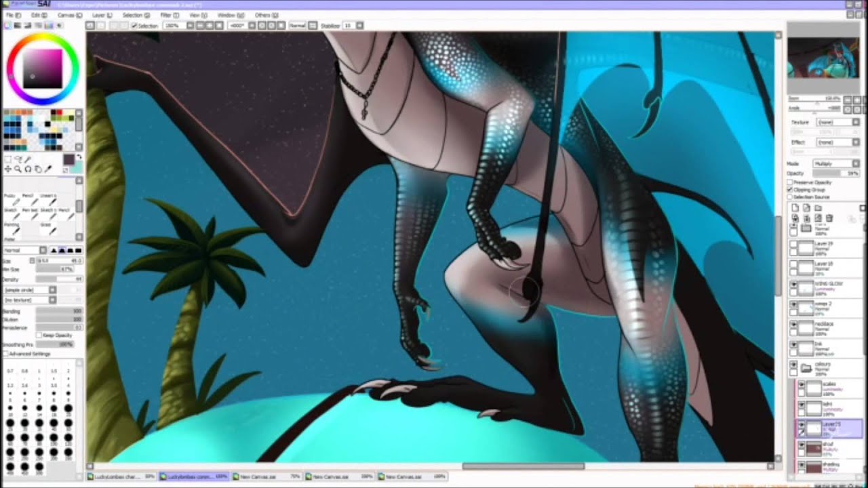Open the brush blending mode Normal dropdown

(25, 251)
